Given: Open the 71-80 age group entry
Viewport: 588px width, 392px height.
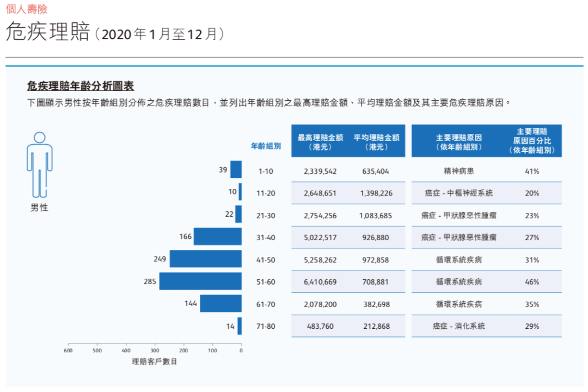Looking at the screenshot, I should pos(239,326).
